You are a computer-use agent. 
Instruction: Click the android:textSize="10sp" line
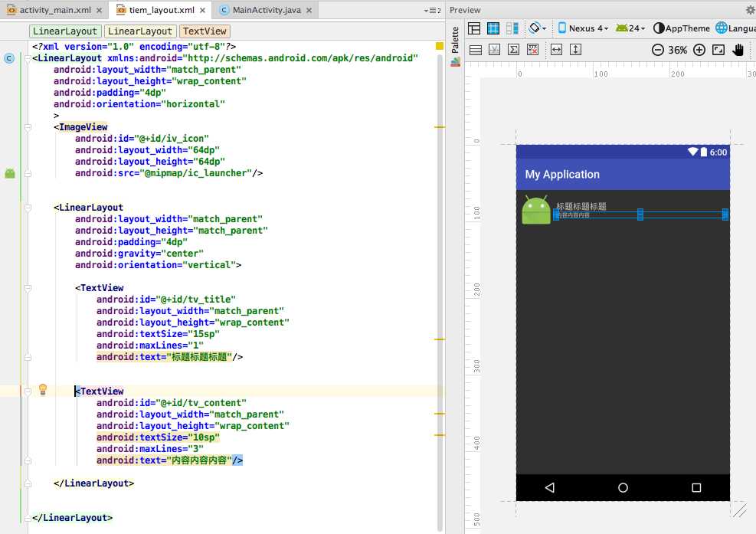pyautogui.click(x=158, y=437)
